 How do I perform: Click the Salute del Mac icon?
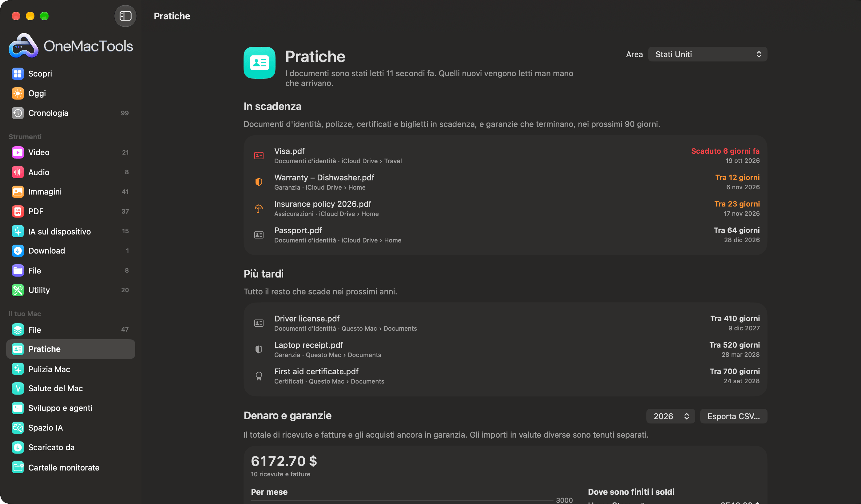coord(18,388)
